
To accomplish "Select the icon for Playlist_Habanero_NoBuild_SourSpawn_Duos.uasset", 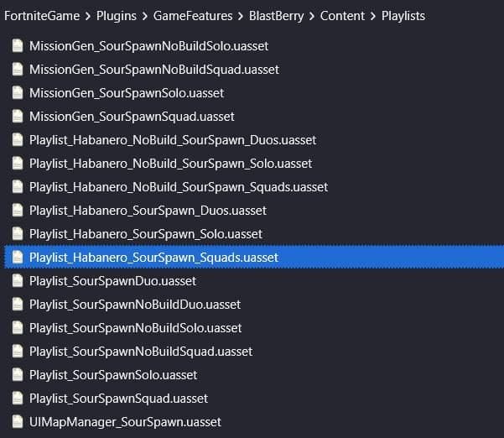I will point(18,140).
